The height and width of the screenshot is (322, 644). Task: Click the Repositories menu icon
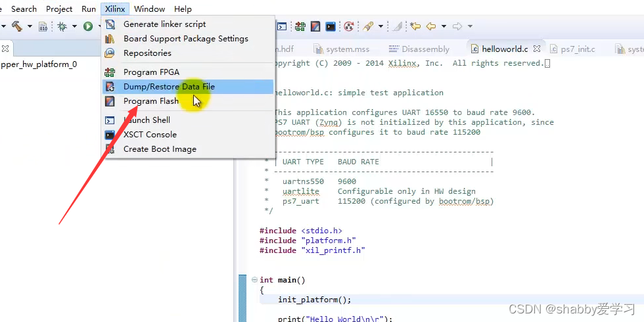click(x=110, y=53)
